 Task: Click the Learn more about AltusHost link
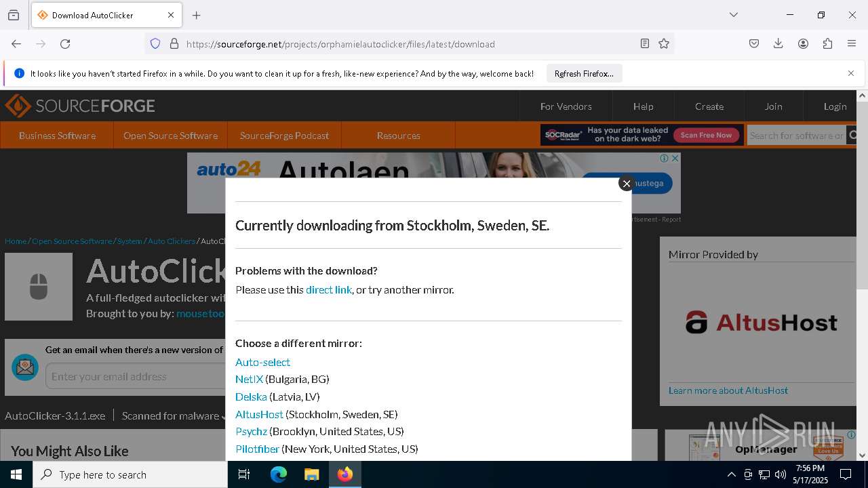coord(728,390)
